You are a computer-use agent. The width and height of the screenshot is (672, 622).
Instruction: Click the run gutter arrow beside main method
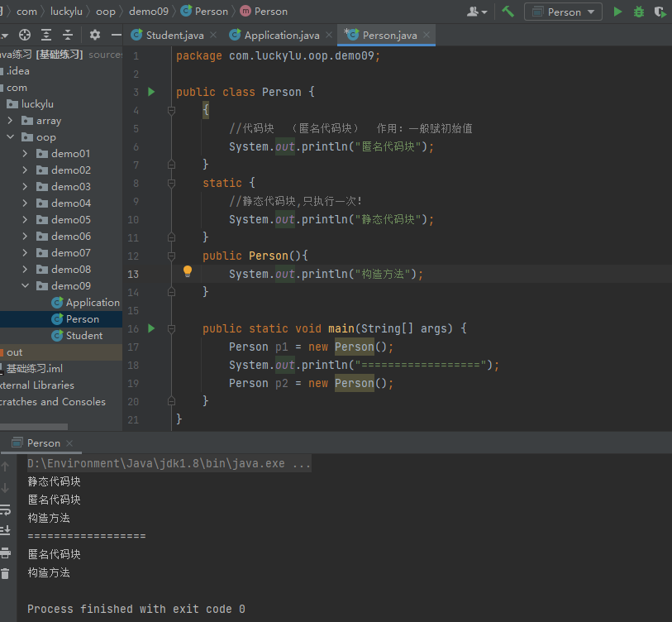[151, 328]
